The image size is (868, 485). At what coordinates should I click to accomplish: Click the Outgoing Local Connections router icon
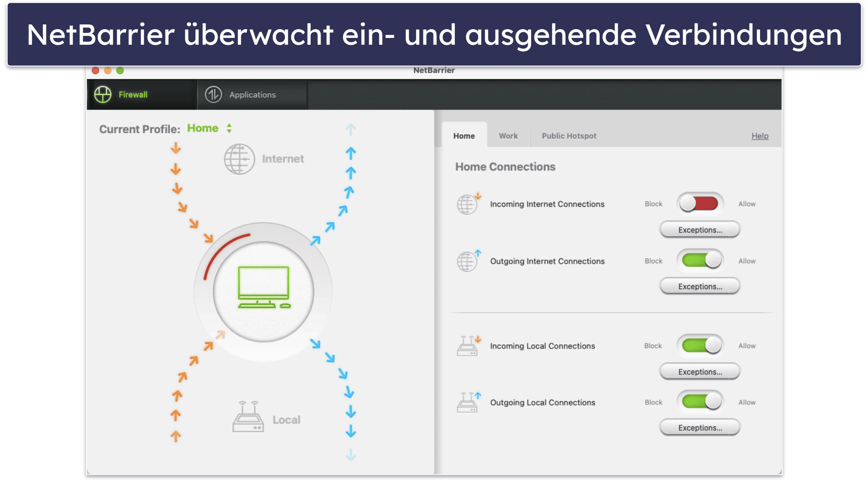(x=468, y=402)
